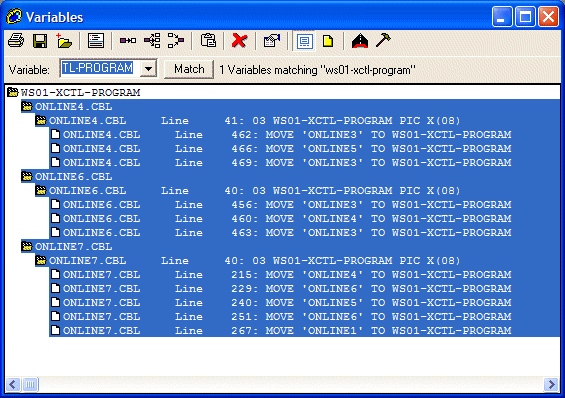
Task: Click the black and red hazard icon
Action: pos(360,41)
